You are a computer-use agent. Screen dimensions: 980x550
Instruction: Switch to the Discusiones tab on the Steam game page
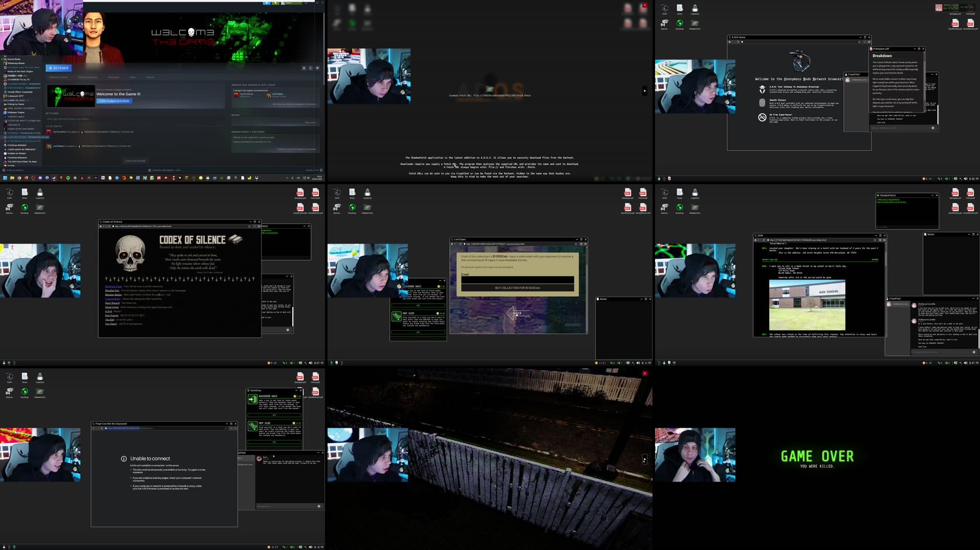[x=114, y=77]
